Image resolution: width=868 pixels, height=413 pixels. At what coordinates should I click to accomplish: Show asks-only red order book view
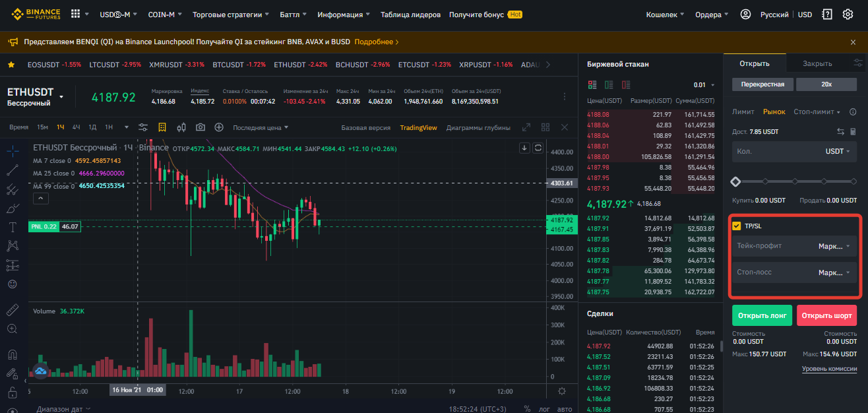[625, 84]
